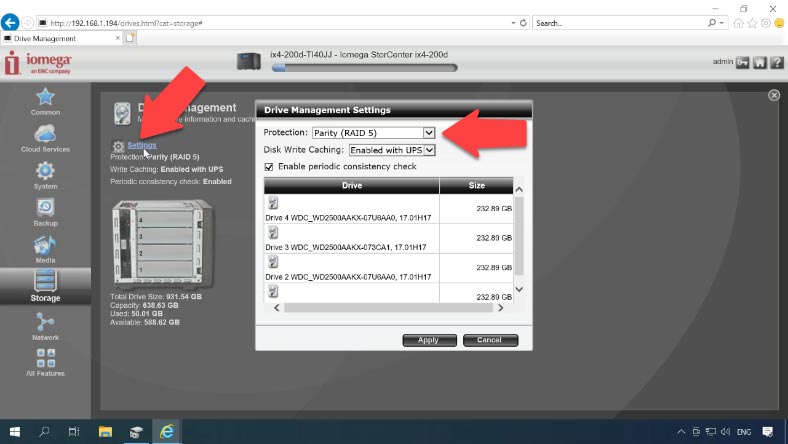Open the Windows Start menu

(15, 431)
